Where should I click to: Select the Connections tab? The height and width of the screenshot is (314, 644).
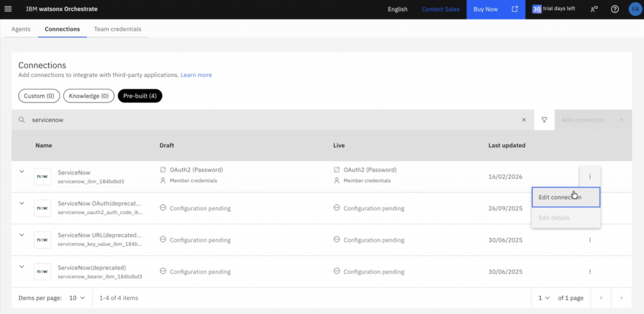tap(62, 29)
